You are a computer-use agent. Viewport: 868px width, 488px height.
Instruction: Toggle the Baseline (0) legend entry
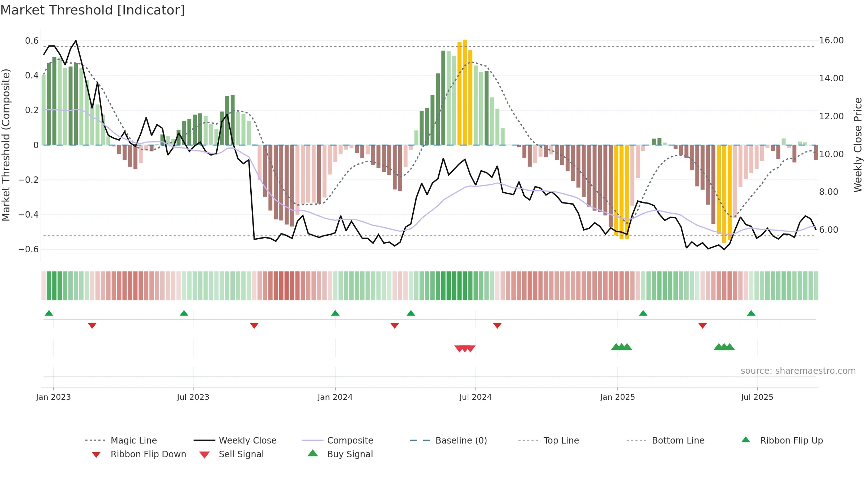click(x=448, y=440)
